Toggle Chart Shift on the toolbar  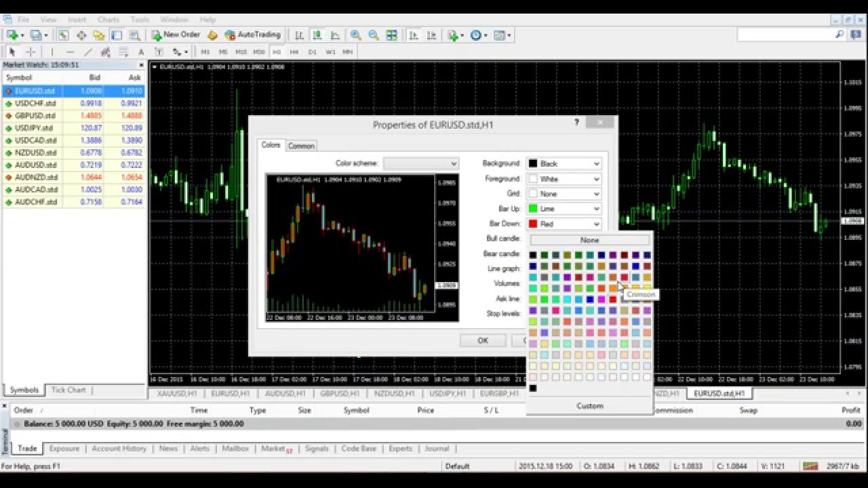[x=431, y=35]
